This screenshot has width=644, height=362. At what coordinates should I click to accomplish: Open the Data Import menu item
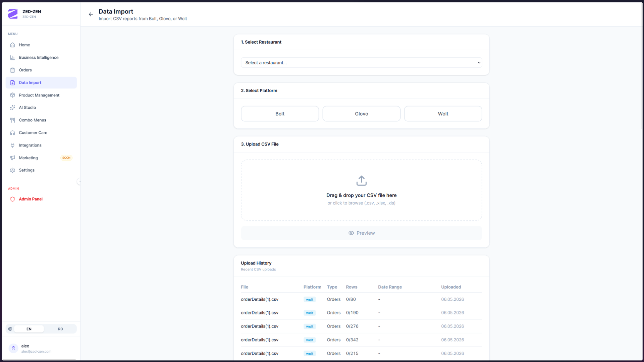click(x=41, y=83)
